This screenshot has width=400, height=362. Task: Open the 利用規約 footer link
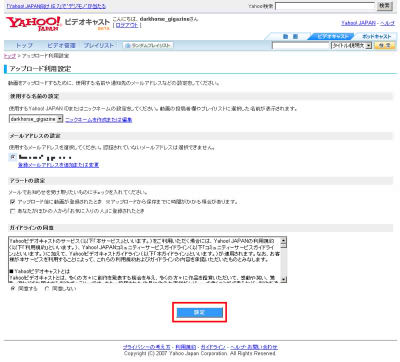point(186,347)
